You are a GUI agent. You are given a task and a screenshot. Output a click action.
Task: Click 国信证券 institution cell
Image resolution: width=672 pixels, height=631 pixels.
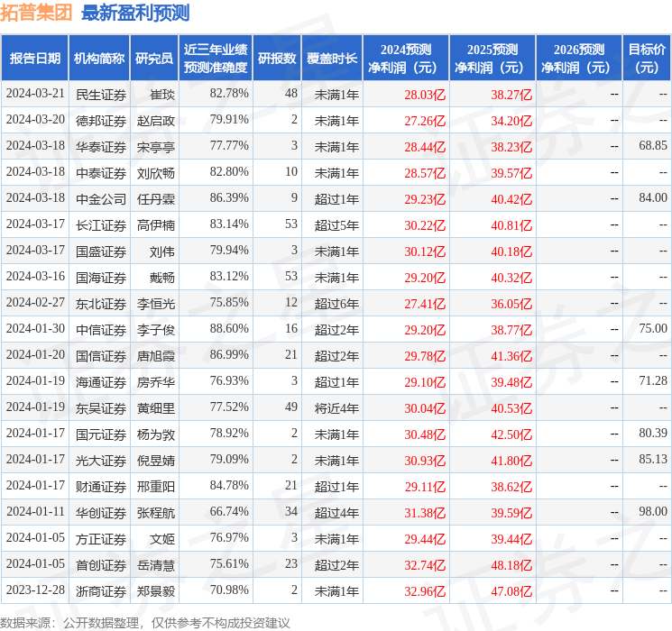click(x=101, y=355)
